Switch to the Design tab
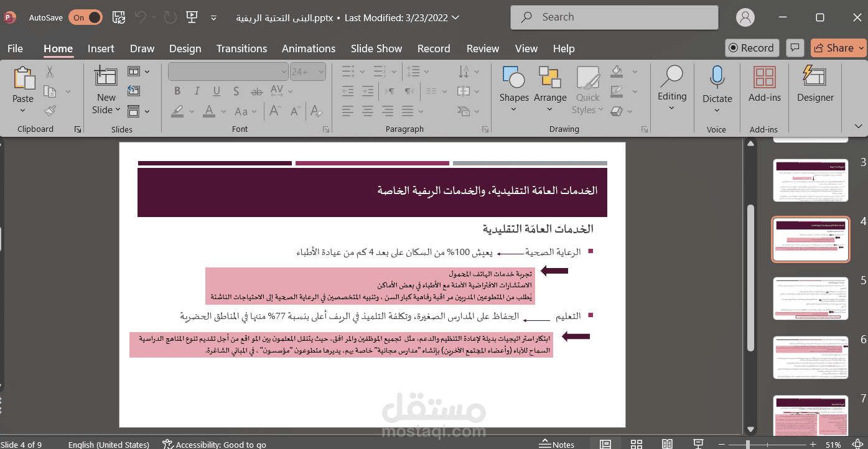The height and width of the screenshot is (449, 868). (x=185, y=49)
